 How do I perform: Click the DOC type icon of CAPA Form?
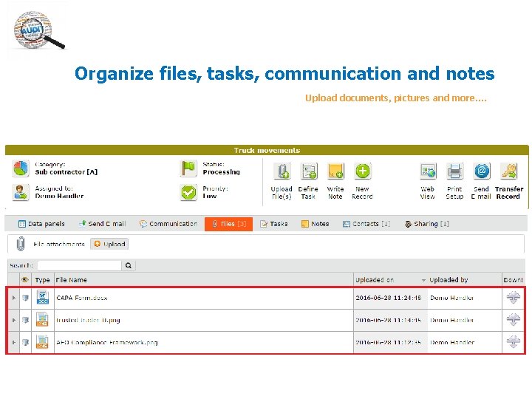coord(43,297)
